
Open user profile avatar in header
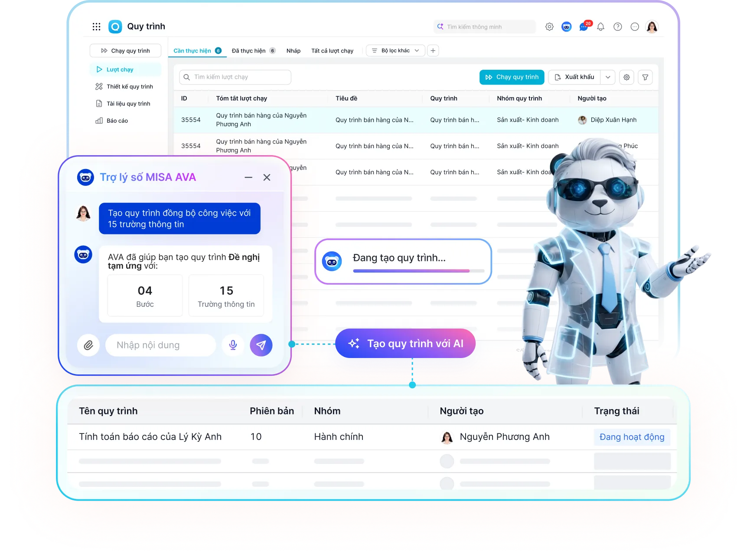click(652, 27)
